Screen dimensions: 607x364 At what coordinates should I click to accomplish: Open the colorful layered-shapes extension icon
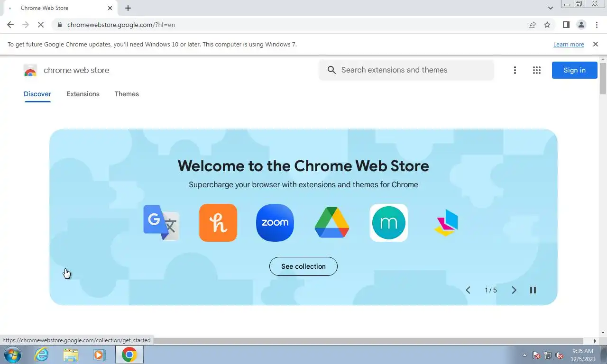point(446,223)
